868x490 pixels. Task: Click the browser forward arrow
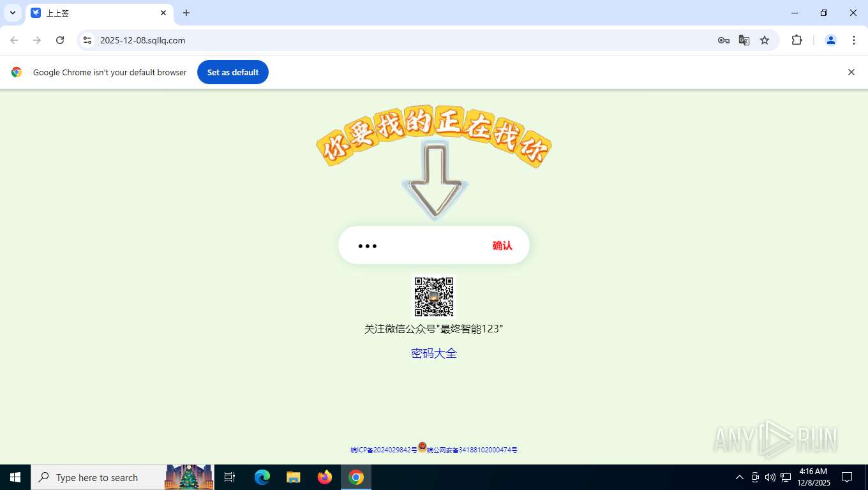point(37,40)
